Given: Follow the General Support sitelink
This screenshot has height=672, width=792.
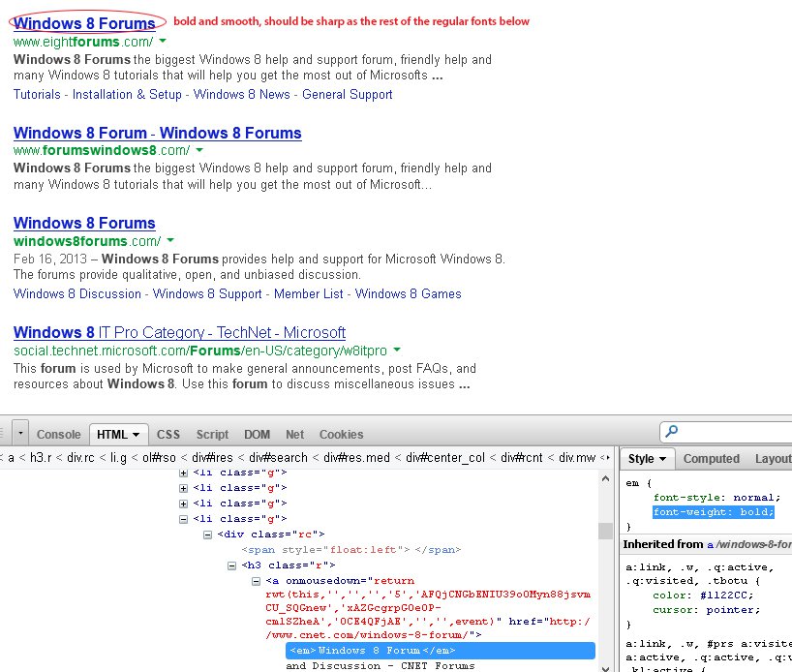Looking at the screenshot, I should click(348, 95).
